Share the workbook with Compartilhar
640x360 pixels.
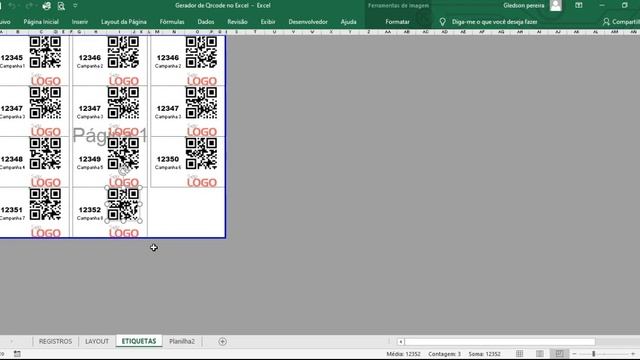point(622,22)
